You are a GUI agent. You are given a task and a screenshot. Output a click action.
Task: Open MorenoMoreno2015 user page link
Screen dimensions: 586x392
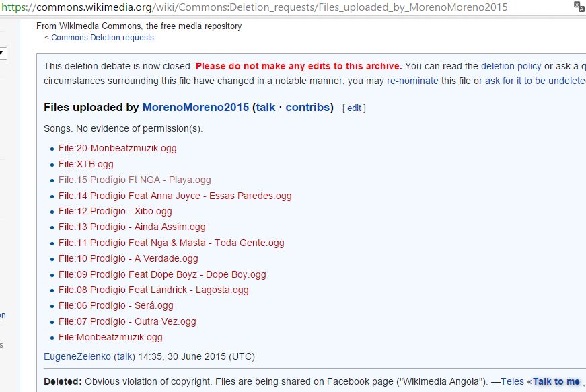tap(196, 107)
